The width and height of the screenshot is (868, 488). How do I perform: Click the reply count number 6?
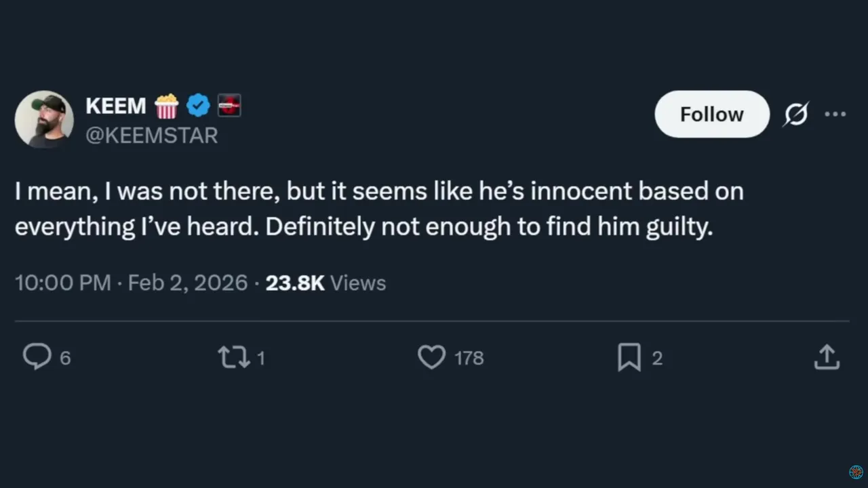coord(65,358)
